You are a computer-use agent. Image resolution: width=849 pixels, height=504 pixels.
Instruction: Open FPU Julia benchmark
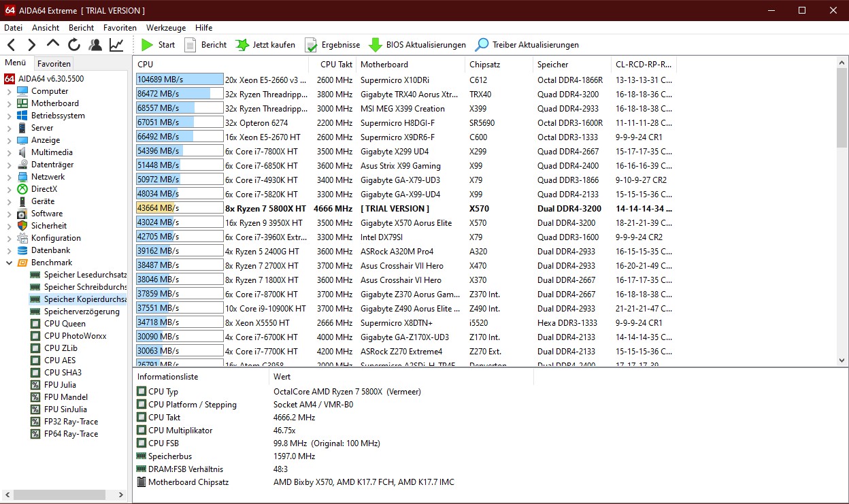click(53, 385)
